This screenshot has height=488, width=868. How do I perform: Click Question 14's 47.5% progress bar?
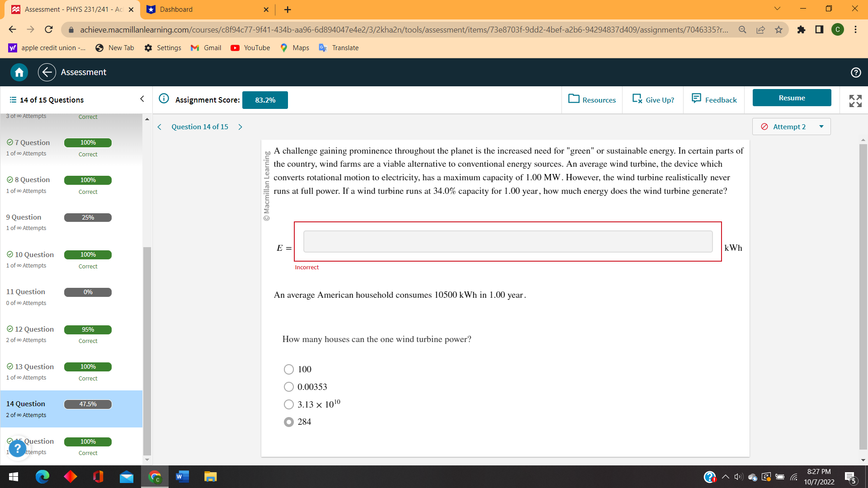[x=88, y=404]
